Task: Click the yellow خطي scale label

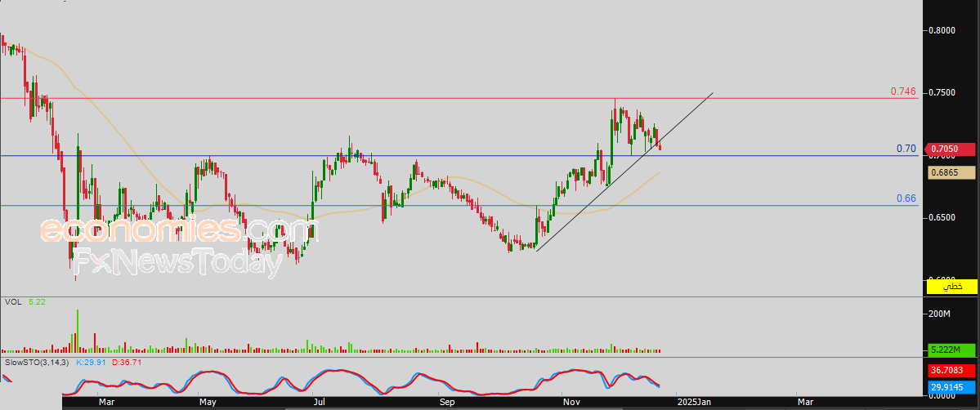Action: pos(951,286)
